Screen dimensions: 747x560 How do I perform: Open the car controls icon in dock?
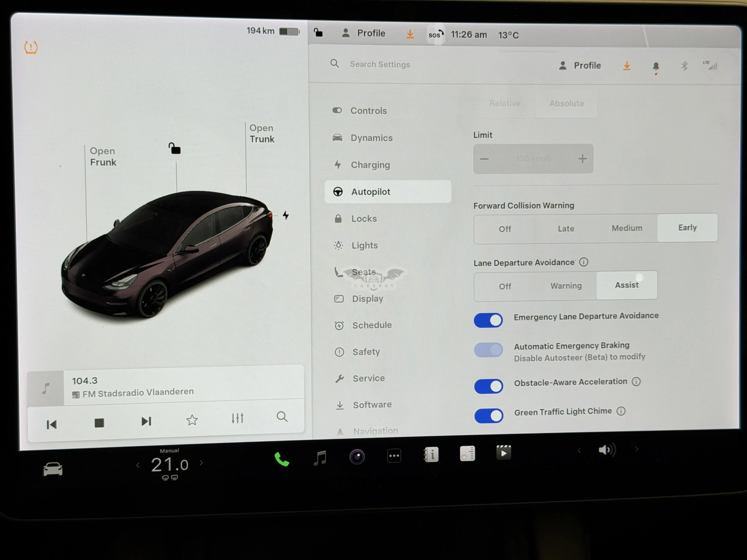pyautogui.click(x=53, y=469)
